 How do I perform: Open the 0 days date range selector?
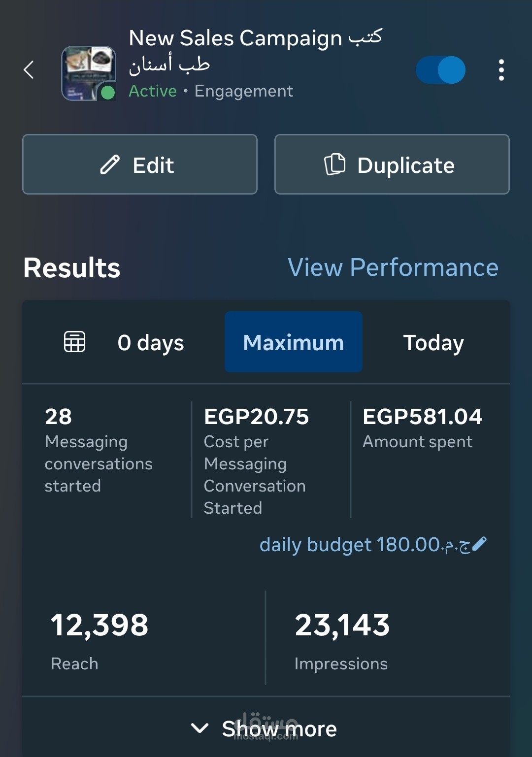coord(151,343)
